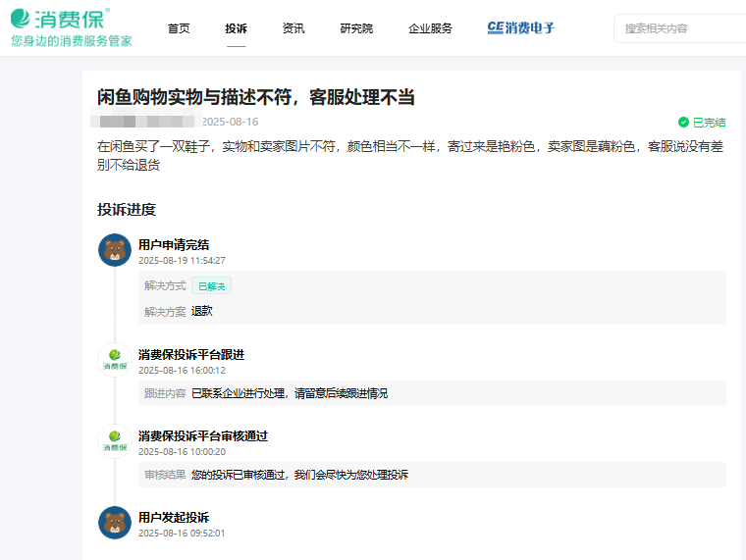
Task: Click the 跟进内容 label
Action: pyautogui.click(x=165, y=393)
